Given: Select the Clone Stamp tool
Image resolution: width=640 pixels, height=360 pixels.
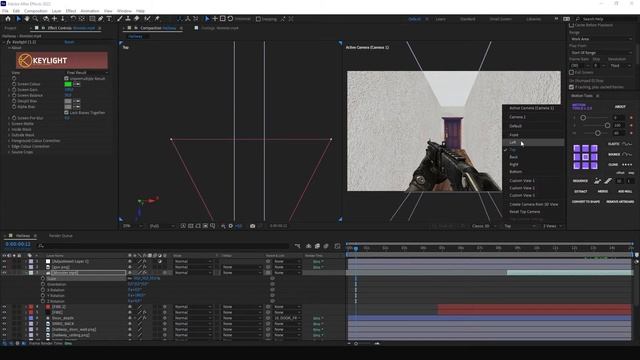Looking at the screenshot, I should coord(128,19).
